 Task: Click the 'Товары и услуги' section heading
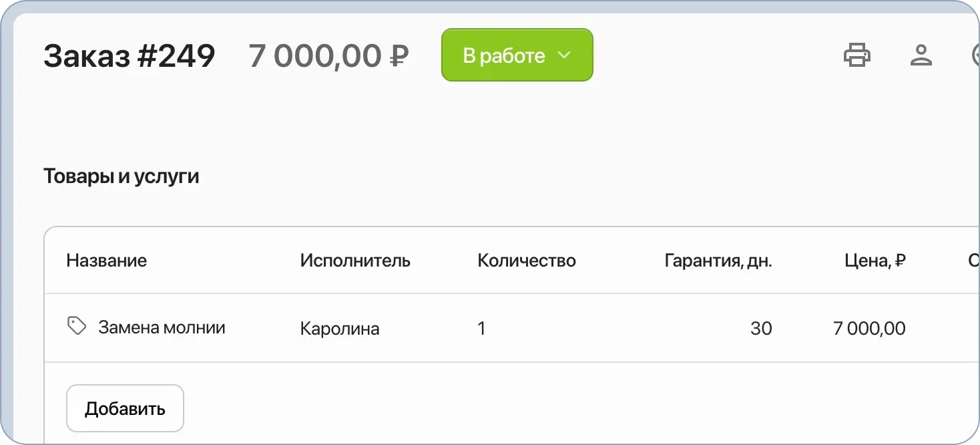point(121,176)
